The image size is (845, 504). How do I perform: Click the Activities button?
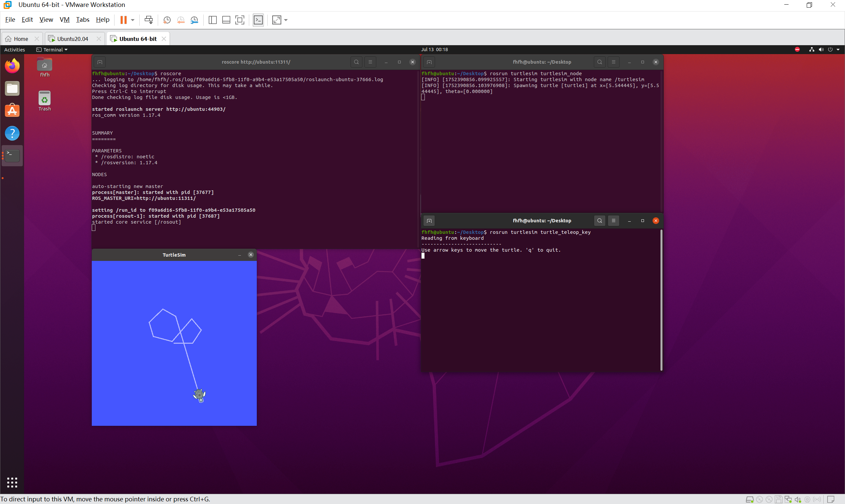(x=14, y=49)
